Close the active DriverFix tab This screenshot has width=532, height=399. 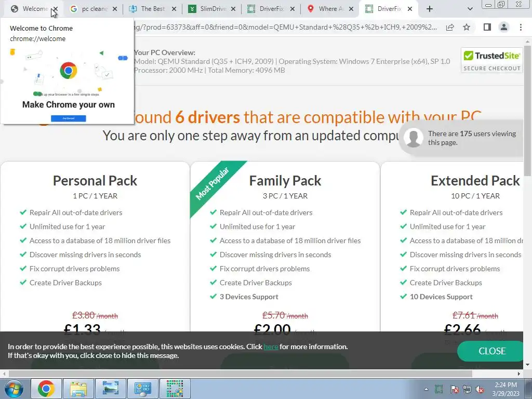(x=410, y=9)
